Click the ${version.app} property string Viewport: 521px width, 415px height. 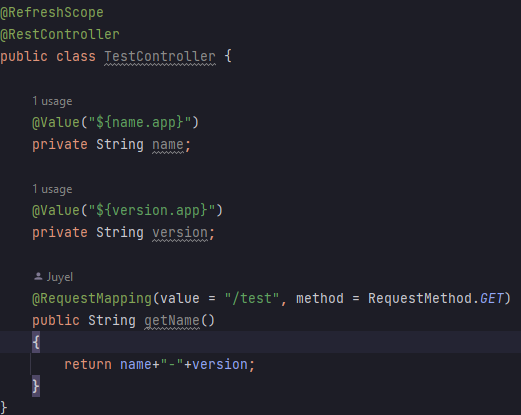click(152, 210)
